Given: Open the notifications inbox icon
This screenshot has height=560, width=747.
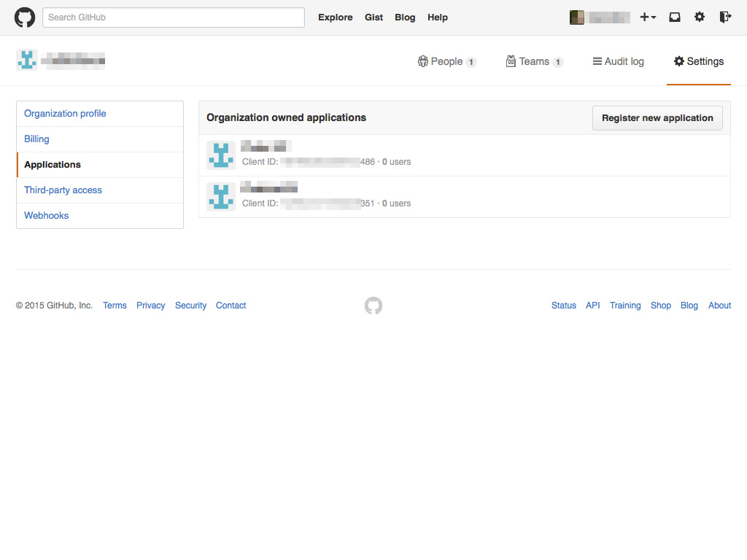Looking at the screenshot, I should coord(674,17).
